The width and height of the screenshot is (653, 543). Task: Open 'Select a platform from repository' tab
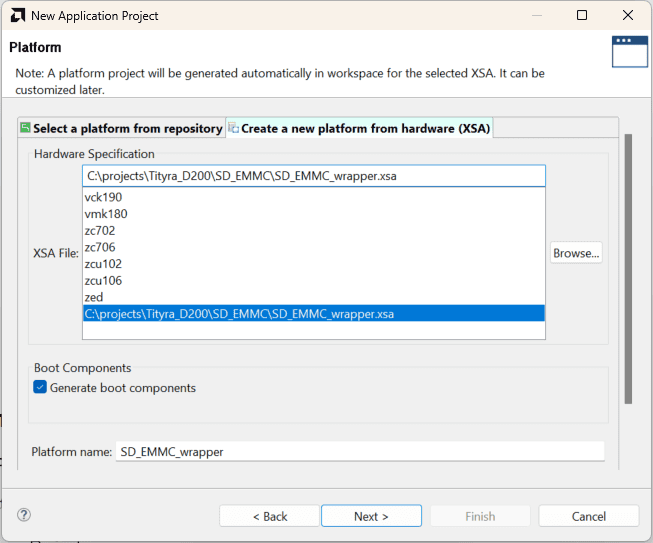click(x=121, y=128)
